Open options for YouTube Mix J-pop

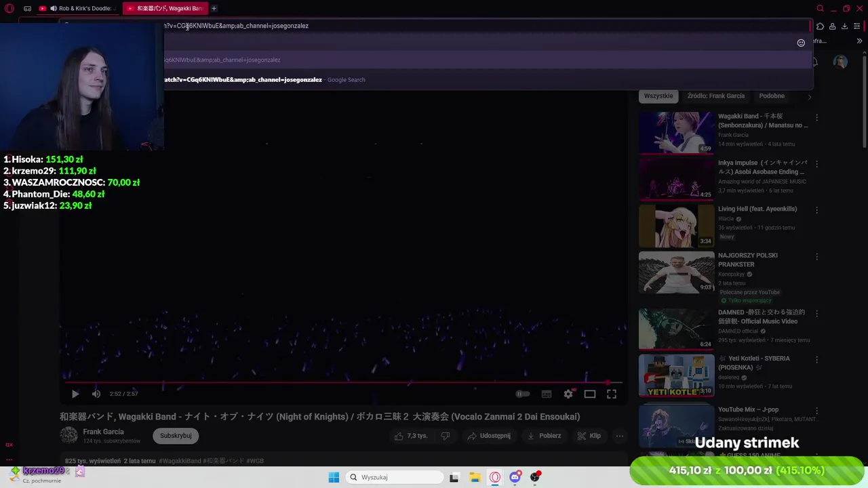pyautogui.click(x=816, y=411)
